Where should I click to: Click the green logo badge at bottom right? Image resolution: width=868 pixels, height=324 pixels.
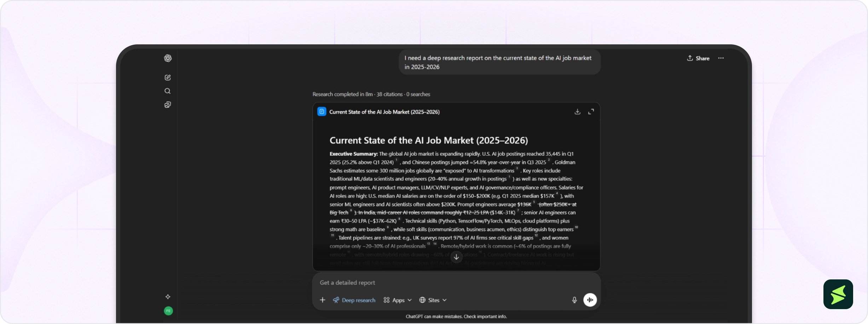coord(838,294)
